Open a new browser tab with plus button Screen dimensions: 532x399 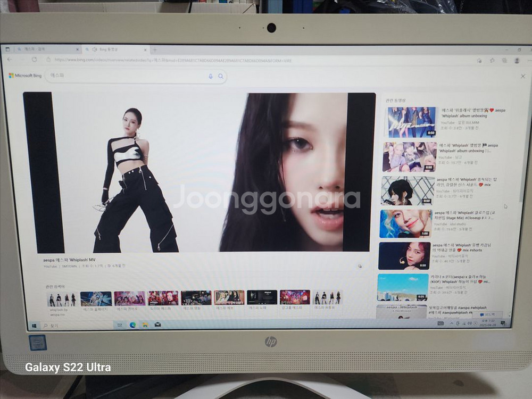tap(155, 50)
